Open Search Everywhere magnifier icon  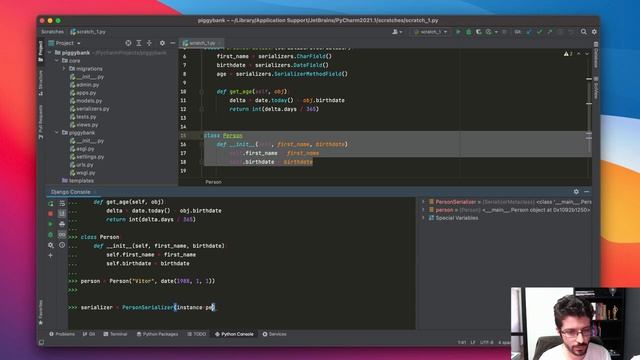[584, 32]
